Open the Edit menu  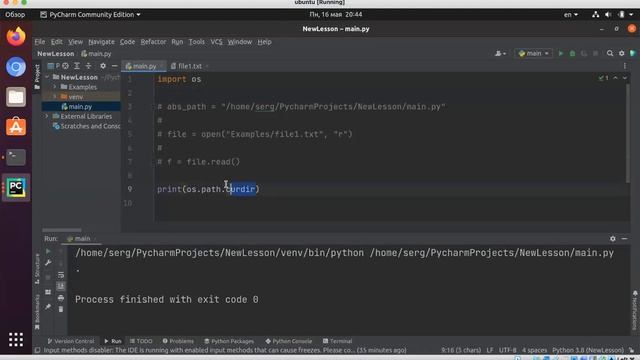(x=57, y=42)
